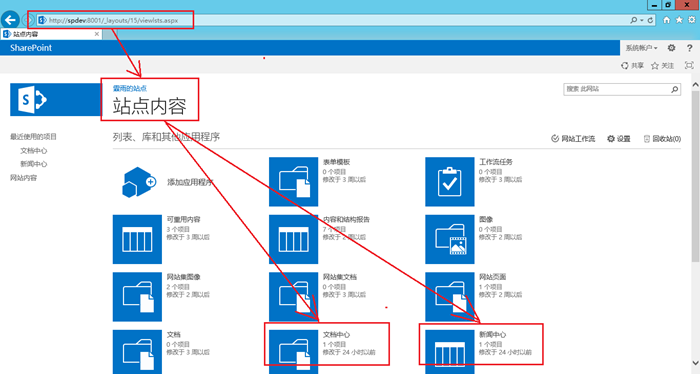This screenshot has height=374, width=700.
Task: Click the site search magnifier icon
Action: coord(675,89)
